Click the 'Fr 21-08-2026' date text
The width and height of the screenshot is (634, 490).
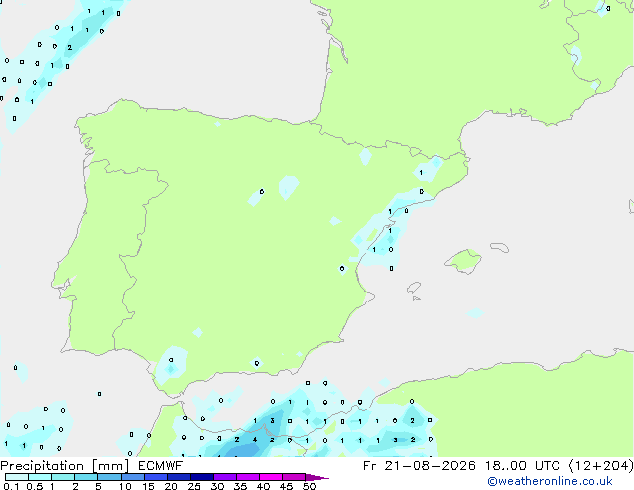[x=419, y=466]
